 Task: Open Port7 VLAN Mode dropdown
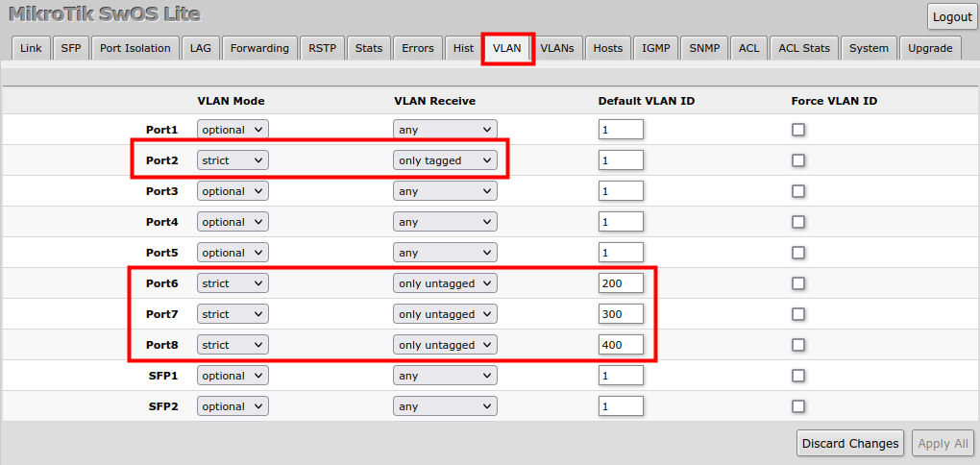233,314
